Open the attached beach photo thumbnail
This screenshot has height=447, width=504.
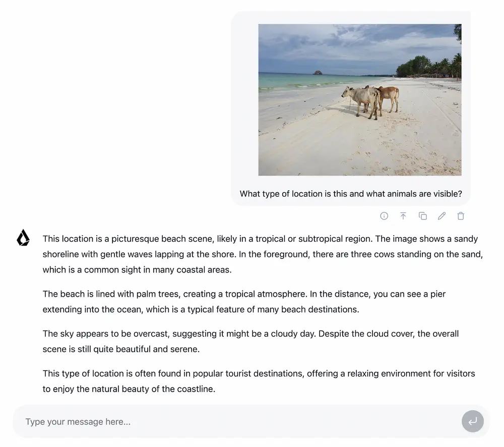pos(359,100)
